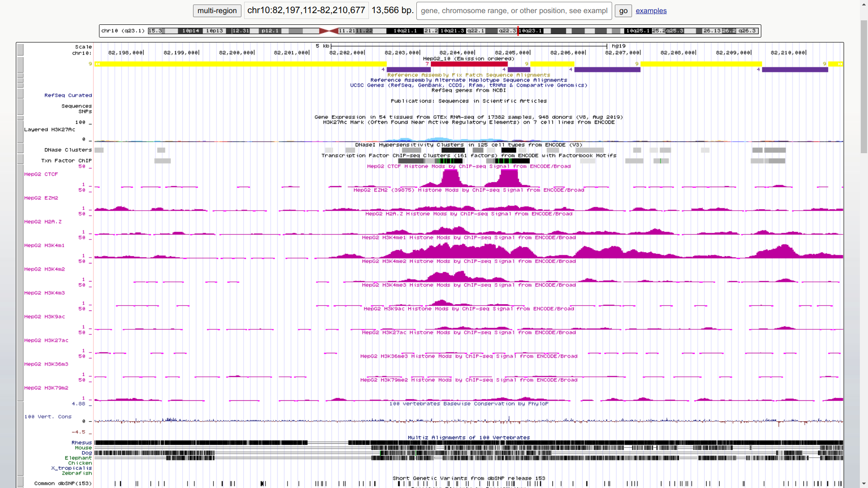Click the Zebrafish alignment row label
This screenshot has height=488, width=868.
click(x=77, y=473)
